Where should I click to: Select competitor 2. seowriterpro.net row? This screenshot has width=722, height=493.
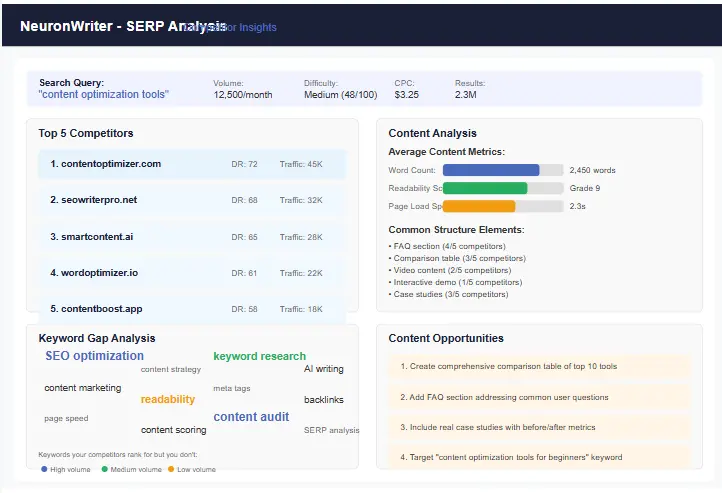click(192, 200)
